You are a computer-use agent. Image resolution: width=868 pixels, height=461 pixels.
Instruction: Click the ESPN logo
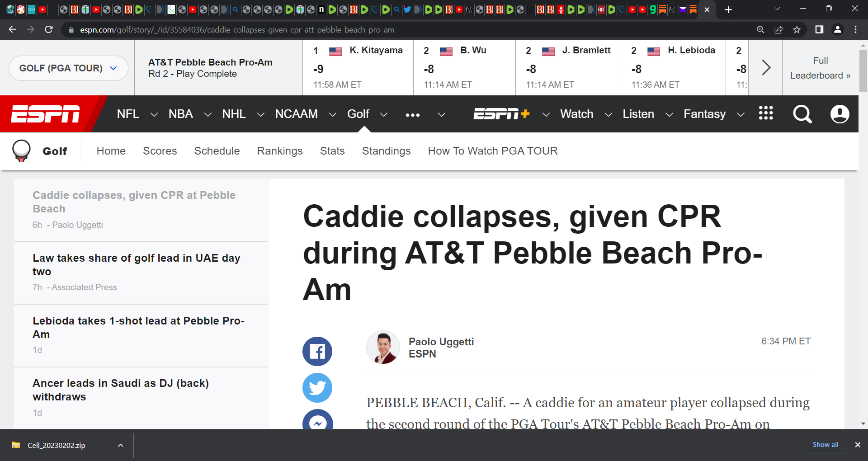pyautogui.click(x=45, y=114)
